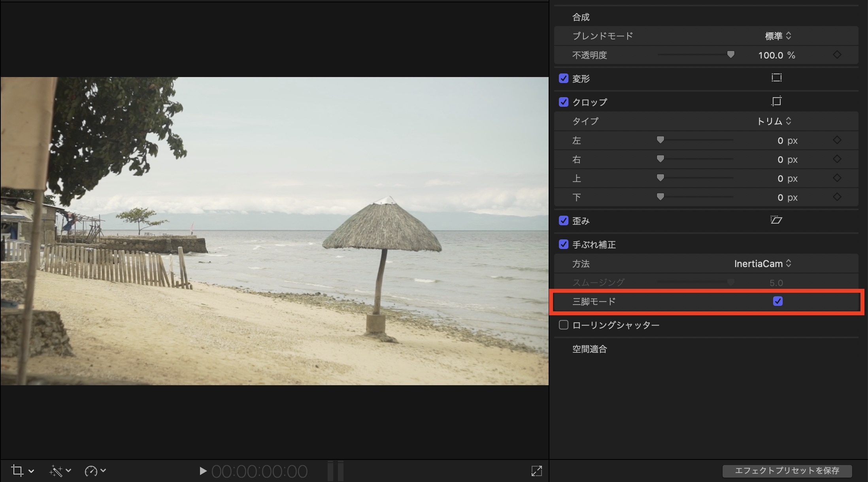Viewport: 868px width, 482px height.
Task: Click the viewer fullscreen expand icon
Action: coord(536,471)
